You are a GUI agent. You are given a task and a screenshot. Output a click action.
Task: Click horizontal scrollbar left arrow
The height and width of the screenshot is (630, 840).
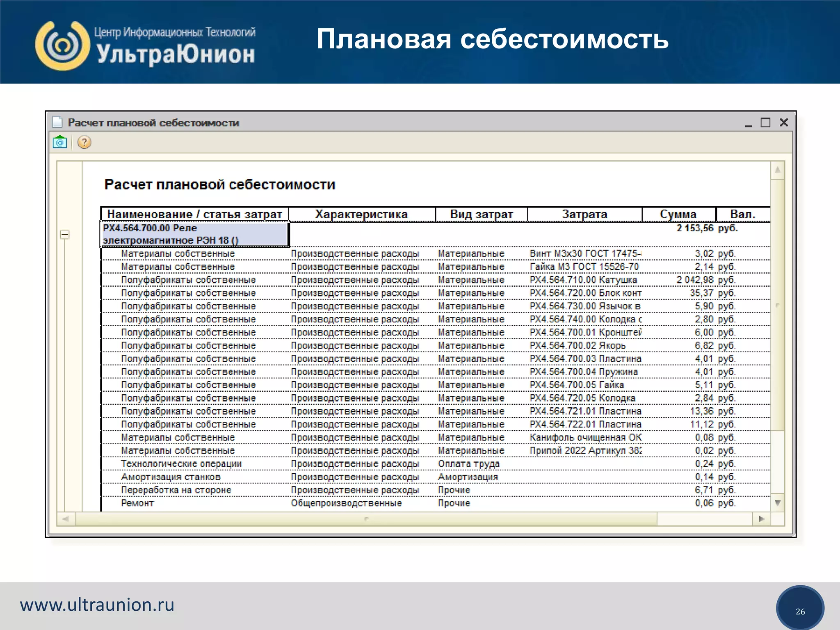pos(66,519)
